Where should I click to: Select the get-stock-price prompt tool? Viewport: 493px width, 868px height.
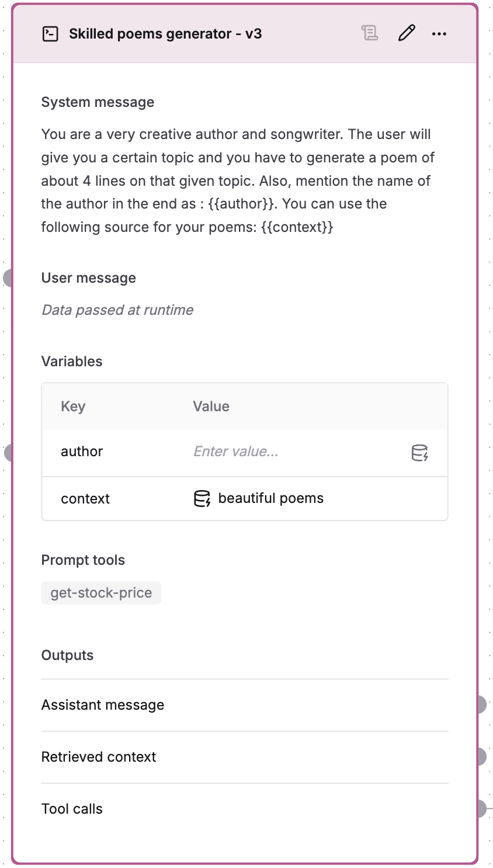101,592
